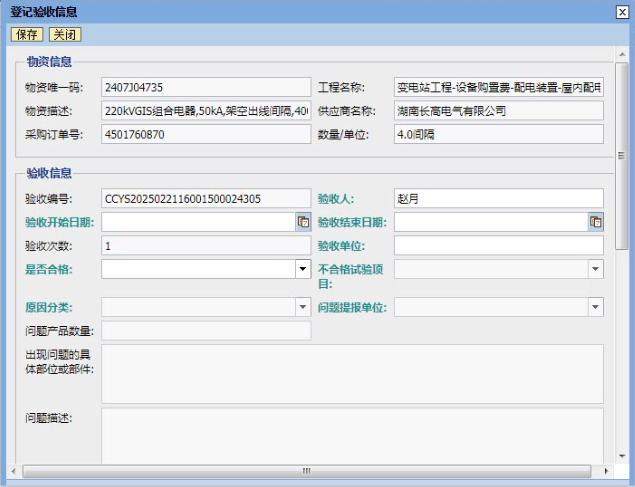Click the vertical scrollbar down arrow
Screen dimensions: 635x487
click(x=622, y=456)
